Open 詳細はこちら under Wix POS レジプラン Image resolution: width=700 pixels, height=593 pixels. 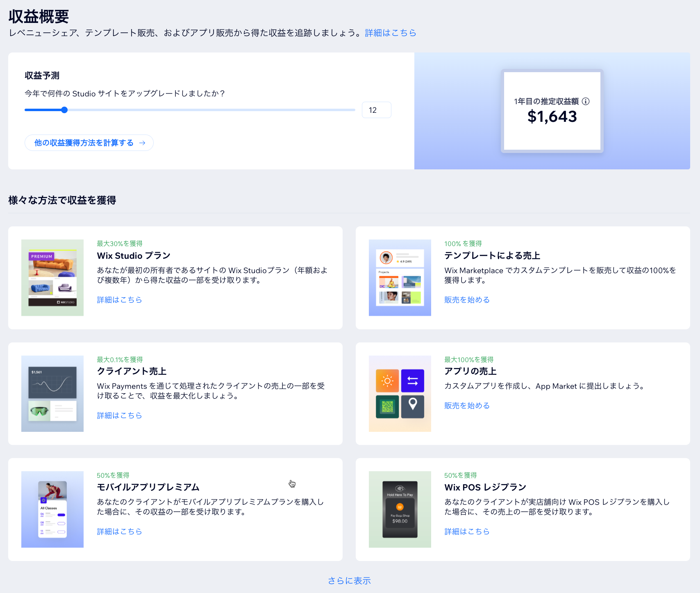(467, 531)
